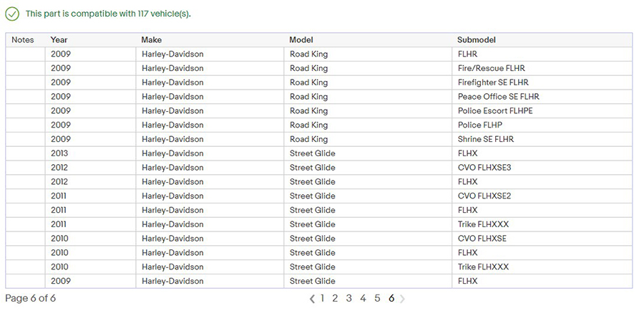Navigate to page 4
The image size is (644, 311).
(x=363, y=298)
